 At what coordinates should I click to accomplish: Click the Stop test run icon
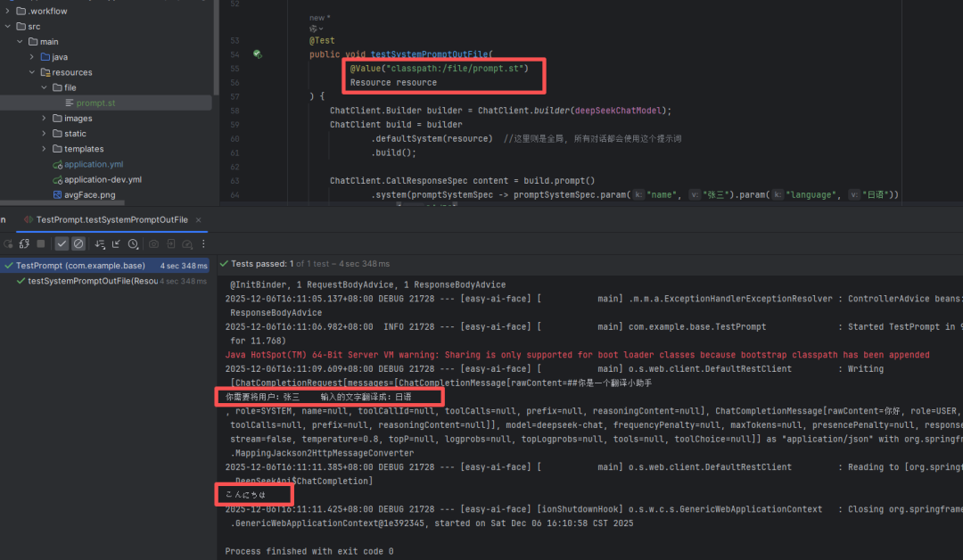point(40,243)
